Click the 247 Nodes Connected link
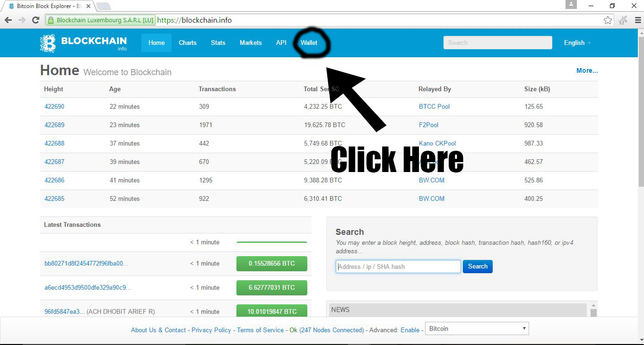644x345 pixels. point(331,330)
